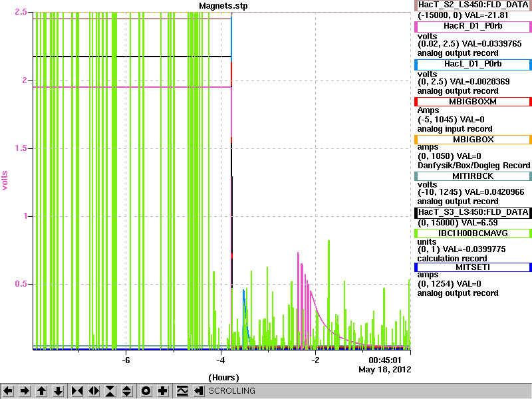Click the wave graph toolbar icon
The image size is (532, 399).
tap(182, 391)
